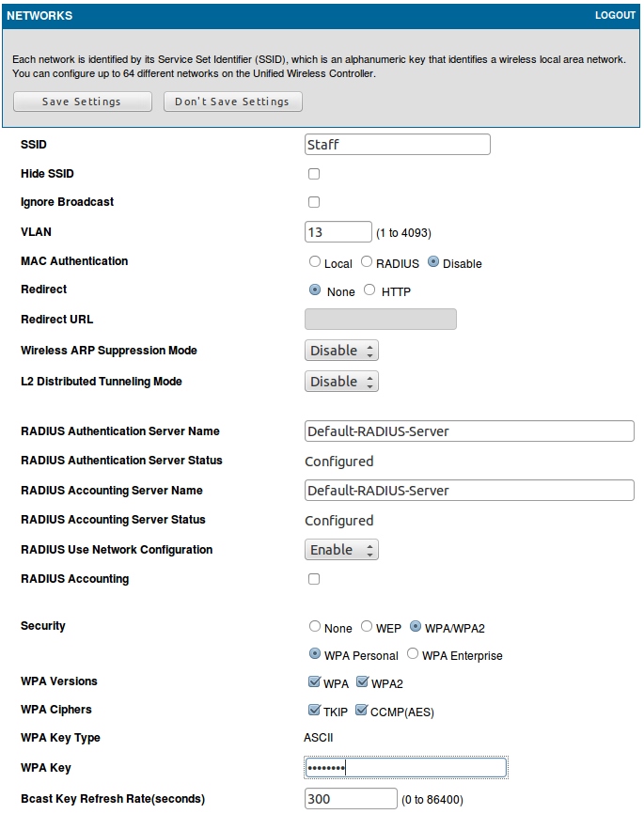Select HTTP redirect radio button
Viewport: 644px width, 814px height.
(369, 290)
